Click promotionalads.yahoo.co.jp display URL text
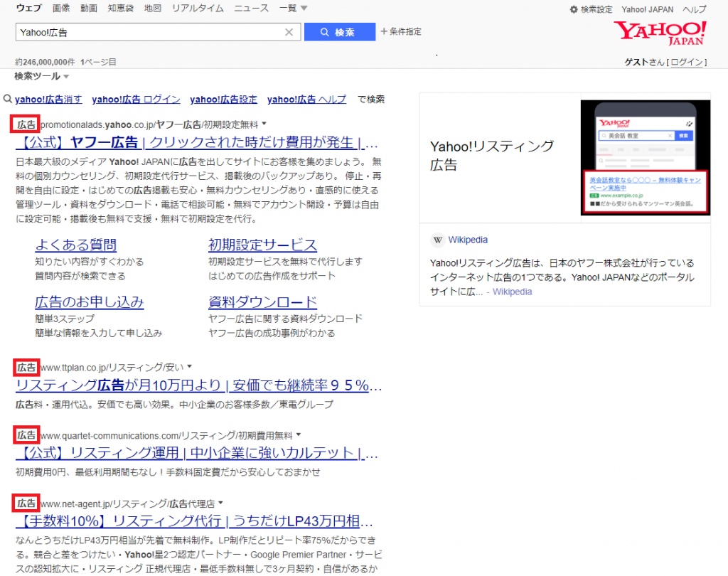The width and height of the screenshot is (728, 576). [x=149, y=124]
